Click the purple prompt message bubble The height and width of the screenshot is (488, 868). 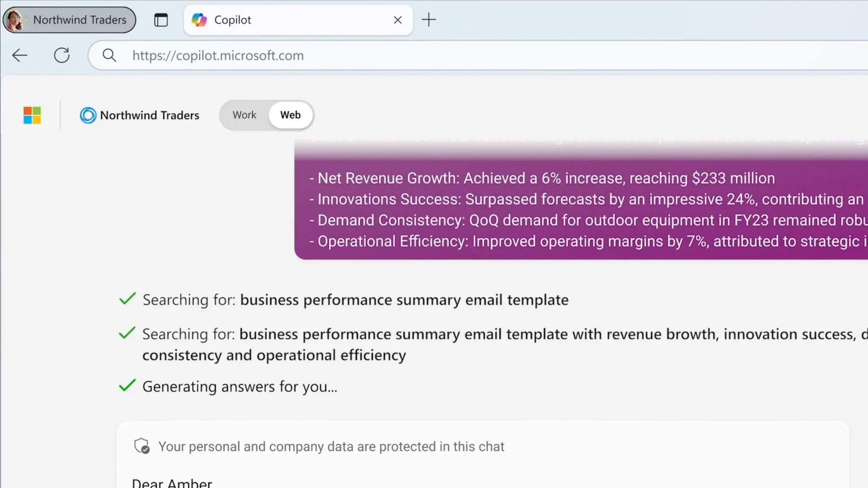point(581,210)
